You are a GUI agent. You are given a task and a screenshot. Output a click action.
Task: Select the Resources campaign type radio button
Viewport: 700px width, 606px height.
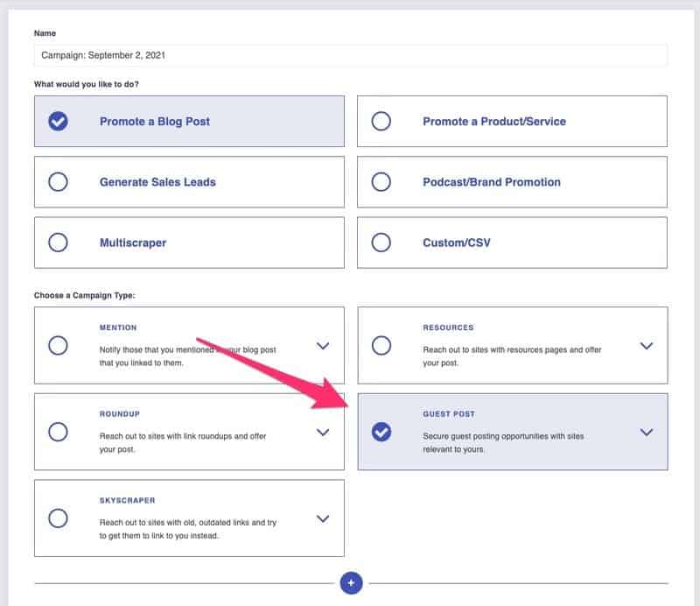tap(381, 345)
